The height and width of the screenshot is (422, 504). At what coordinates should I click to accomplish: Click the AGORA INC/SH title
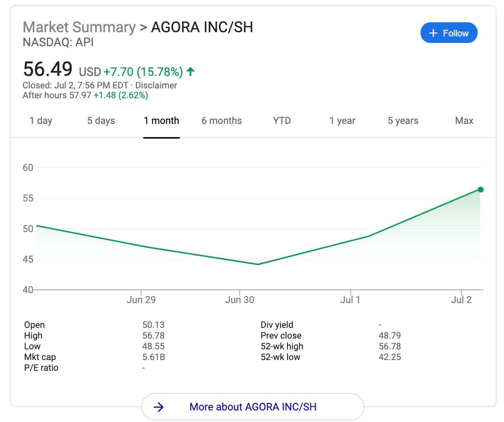(x=202, y=27)
